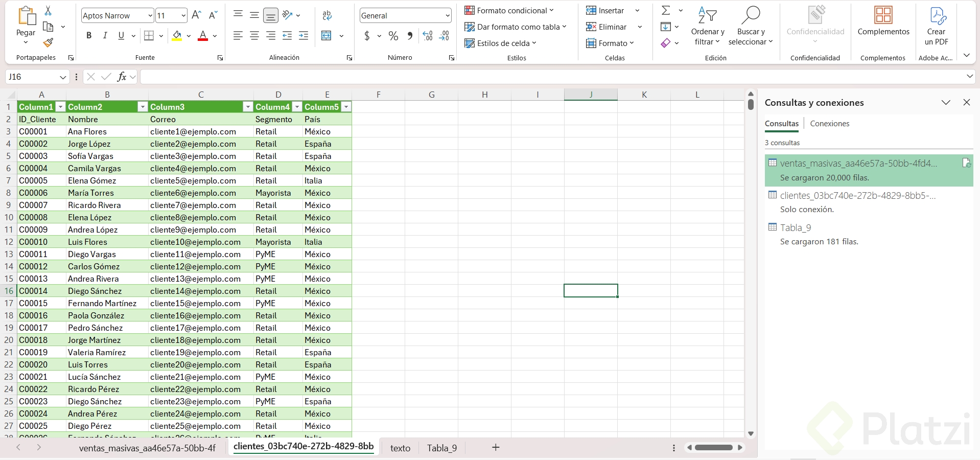The width and height of the screenshot is (980, 460).
Task: Apply percent style format
Action: [393, 36]
